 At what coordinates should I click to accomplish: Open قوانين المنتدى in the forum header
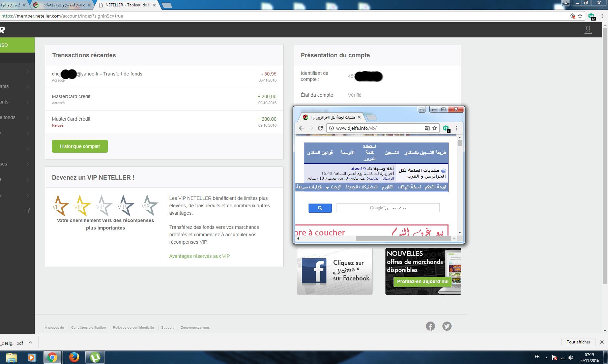click(x=320, y=153)
